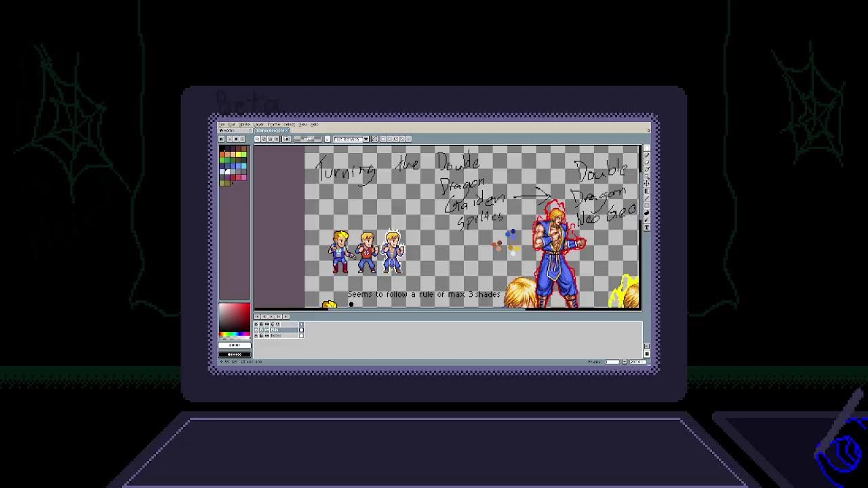868x488 pixels.
Task: Toggle all layers lock in timeline header
Action: [x=261, y=324]
